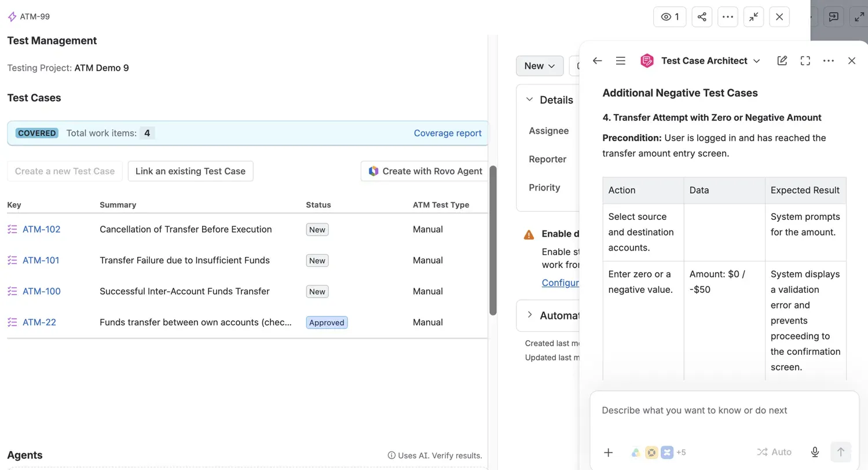Click the collapse arrows icon beside share

pyautogui.click(x=753, y=17)
